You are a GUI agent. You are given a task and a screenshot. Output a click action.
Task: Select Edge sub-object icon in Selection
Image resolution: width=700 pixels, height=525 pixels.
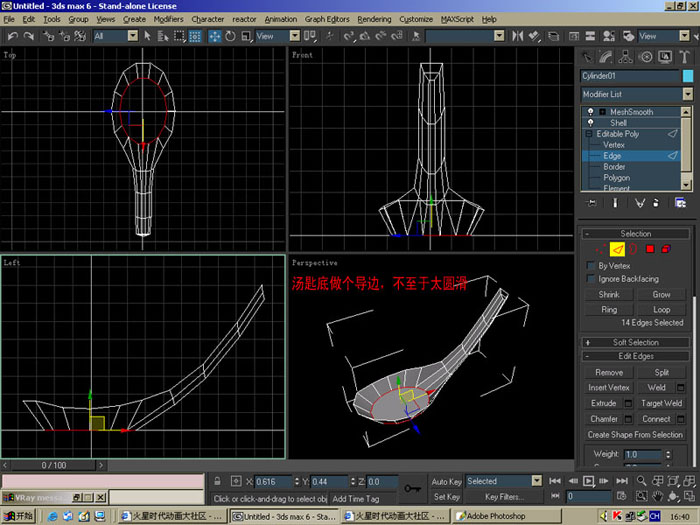[617, 249]
